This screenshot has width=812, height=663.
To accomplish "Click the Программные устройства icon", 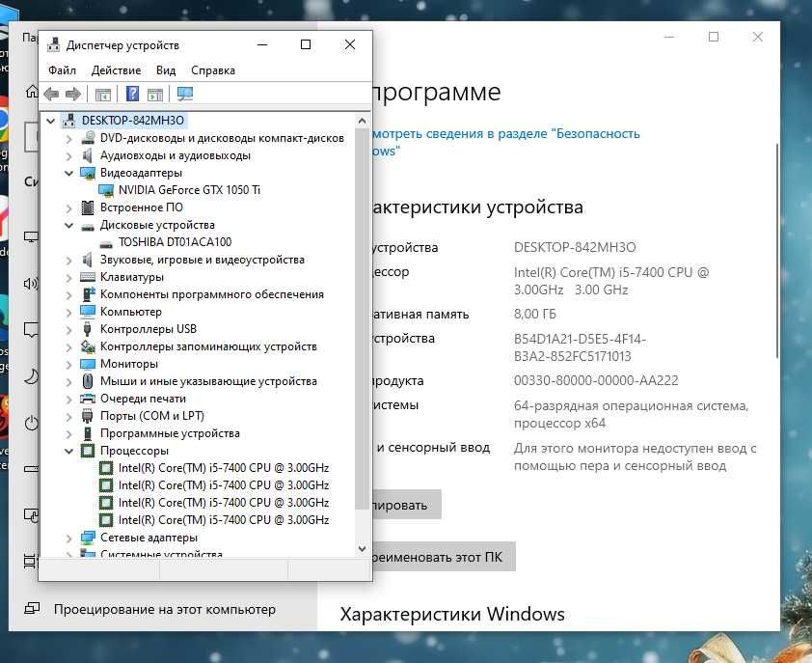I will click(x=87, y=433).
